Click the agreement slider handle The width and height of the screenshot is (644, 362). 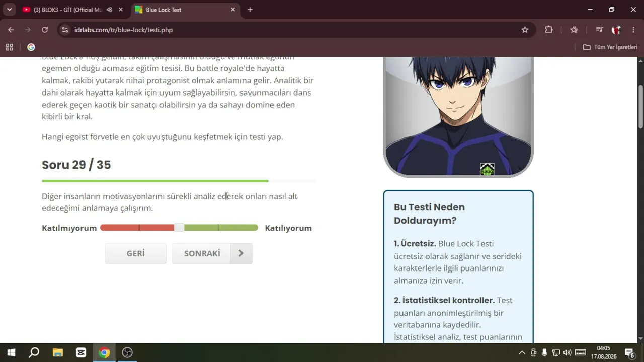[x=179, y=228]
